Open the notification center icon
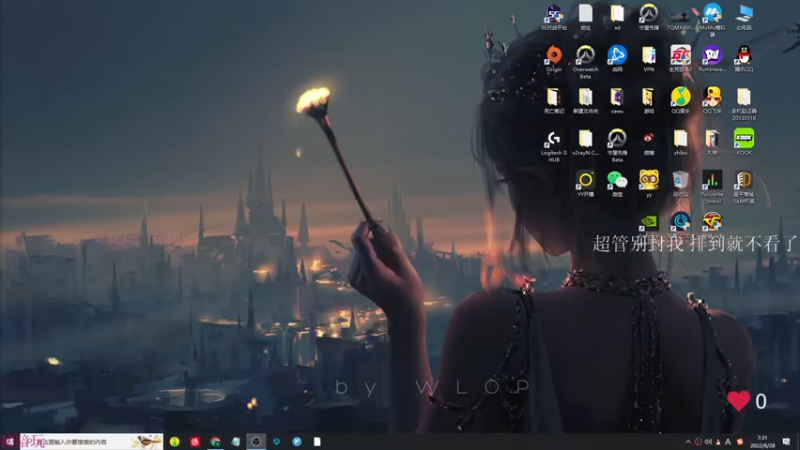 tap(786, 442)
